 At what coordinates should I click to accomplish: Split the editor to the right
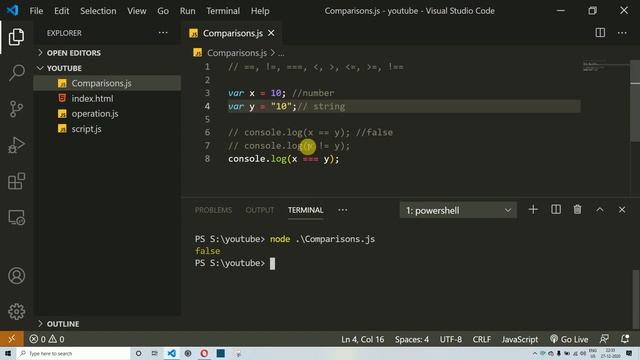[600, 33]
